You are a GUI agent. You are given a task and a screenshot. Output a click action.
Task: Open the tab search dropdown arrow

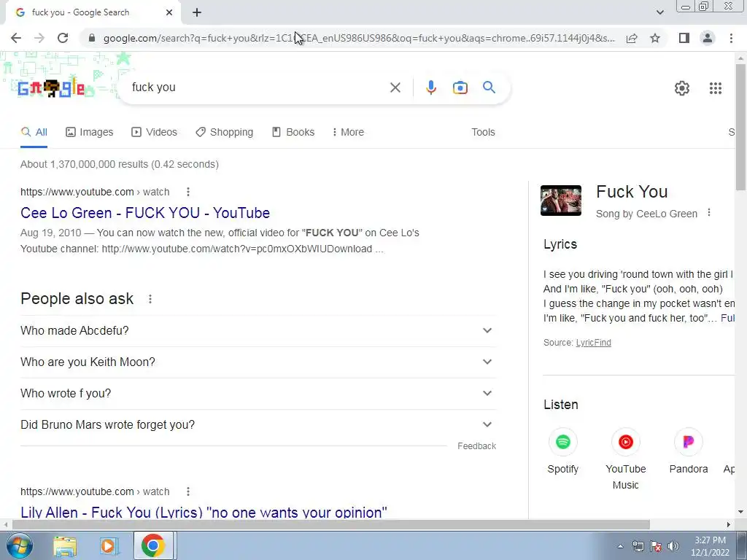pos(659,12)
